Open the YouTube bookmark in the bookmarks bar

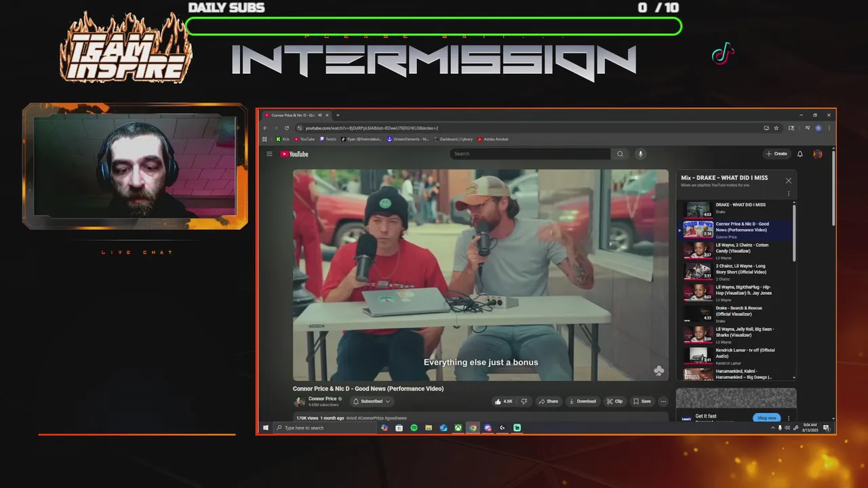click(x=304, y=139)
